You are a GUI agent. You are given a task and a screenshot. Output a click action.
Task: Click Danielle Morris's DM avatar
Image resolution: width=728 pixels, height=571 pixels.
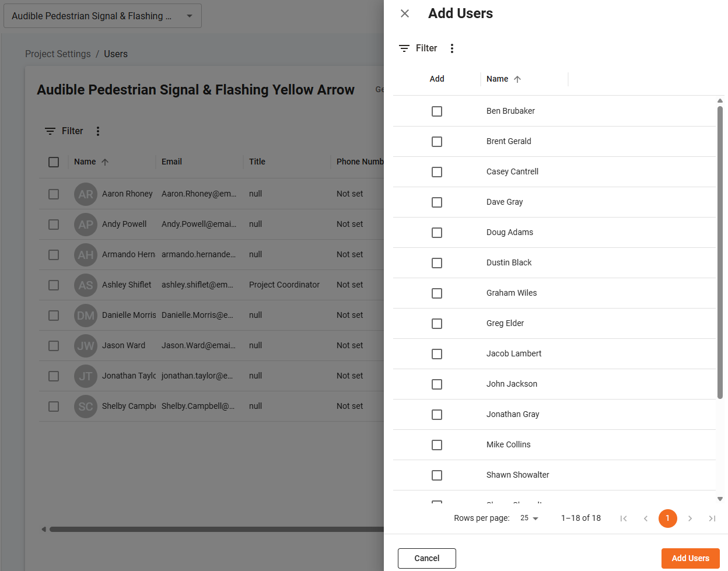point(86,316)
